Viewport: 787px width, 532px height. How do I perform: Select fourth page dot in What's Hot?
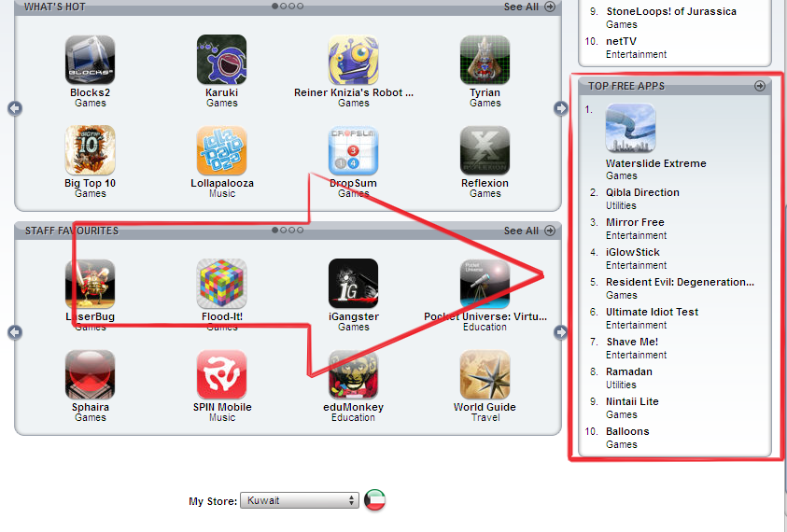tap(301, 6)
